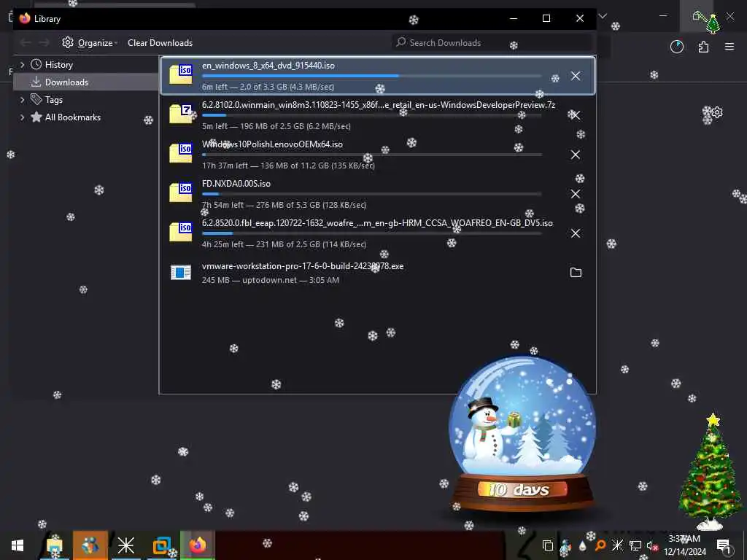Click '245 MB — uptodown.net — 3:05 AM' details
The width and height of the screenshot is (747, 560).
[270, 280]
